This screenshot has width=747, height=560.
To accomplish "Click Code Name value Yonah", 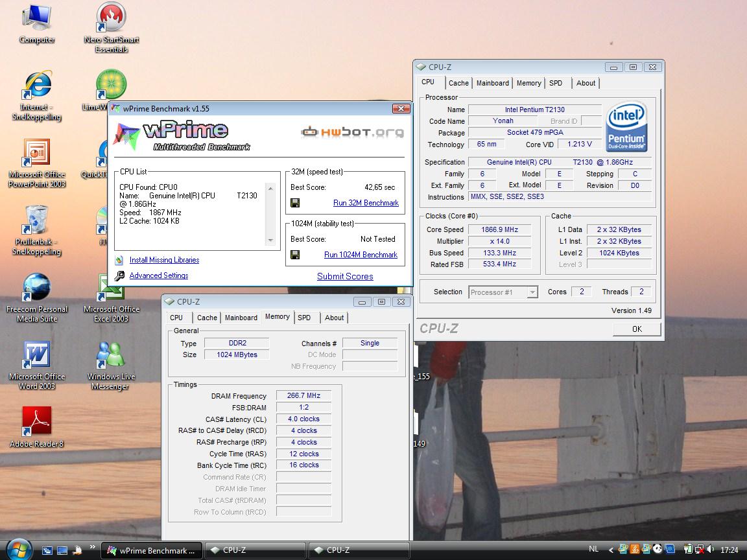I will coord(503,121).
